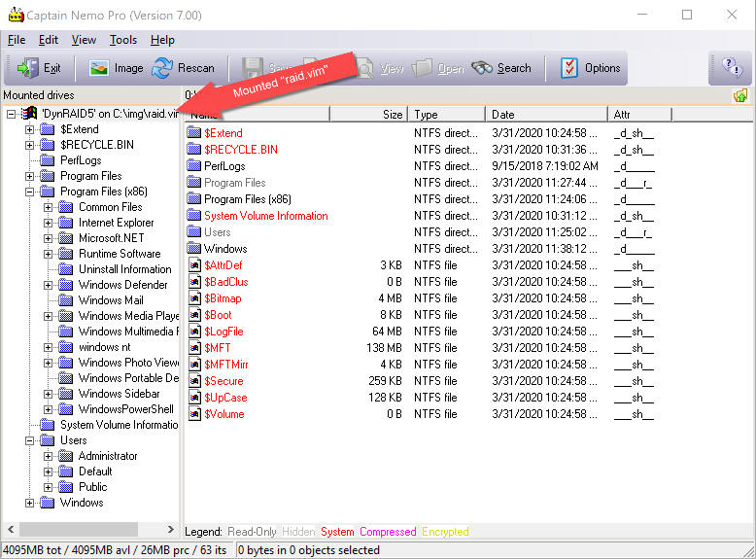Screen dimensions: 756x559
Task: Expand the Windows folder in tree
Action: tap(30, 503)
